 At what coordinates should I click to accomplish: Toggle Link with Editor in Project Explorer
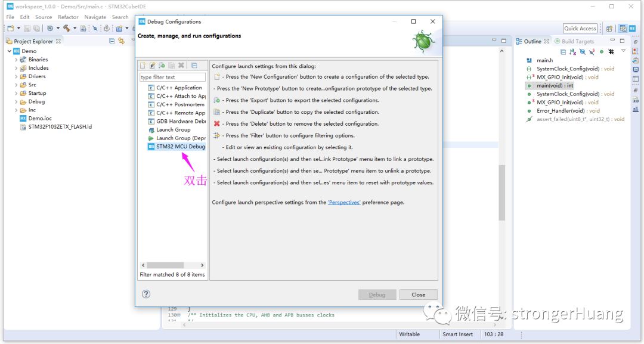(x=121, y=41)
